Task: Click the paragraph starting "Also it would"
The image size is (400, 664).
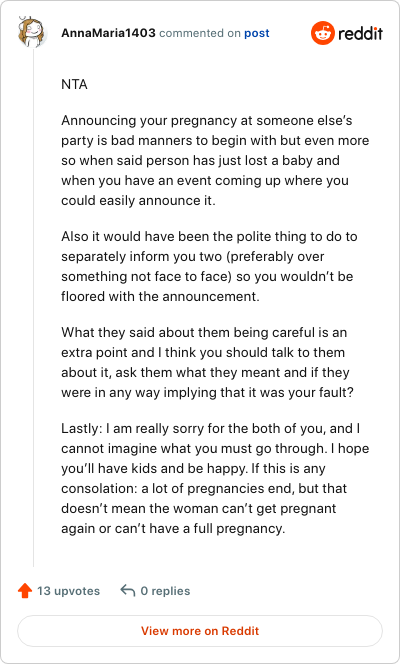Action: 209,266
